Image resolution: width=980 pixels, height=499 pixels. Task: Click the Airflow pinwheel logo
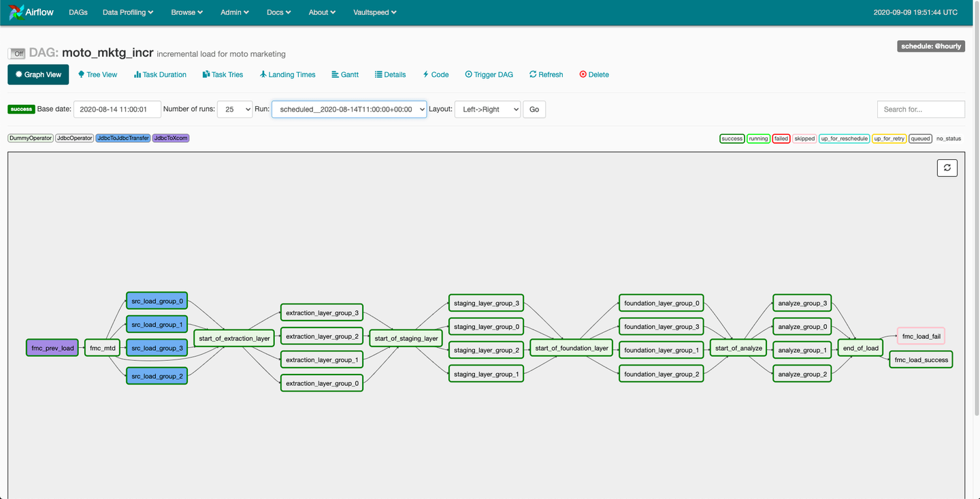click(x=16, y=12)
